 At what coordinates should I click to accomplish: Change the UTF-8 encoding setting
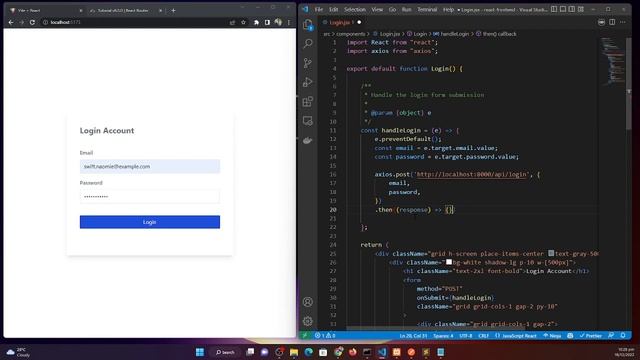pyautogui.click(x=466, y=336)
